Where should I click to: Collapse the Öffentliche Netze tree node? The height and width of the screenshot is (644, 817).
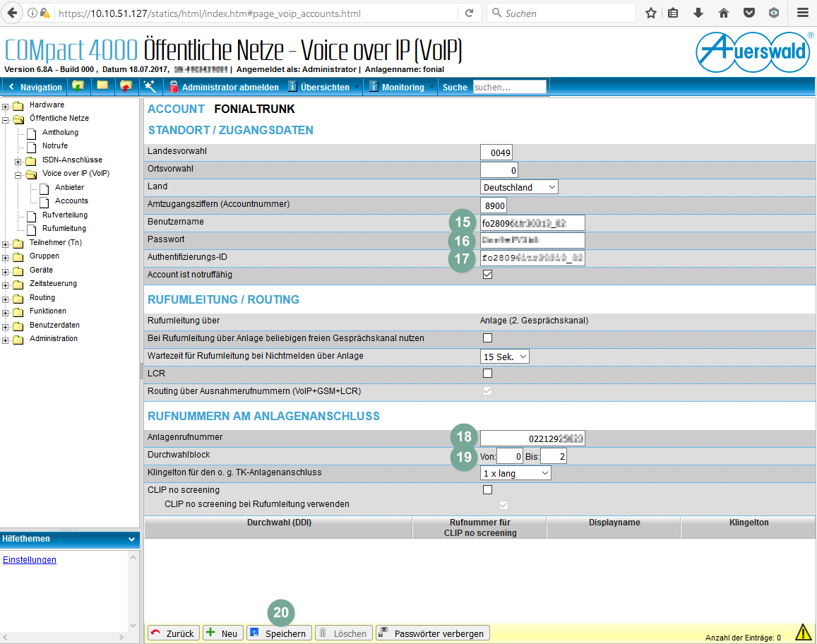6,120
